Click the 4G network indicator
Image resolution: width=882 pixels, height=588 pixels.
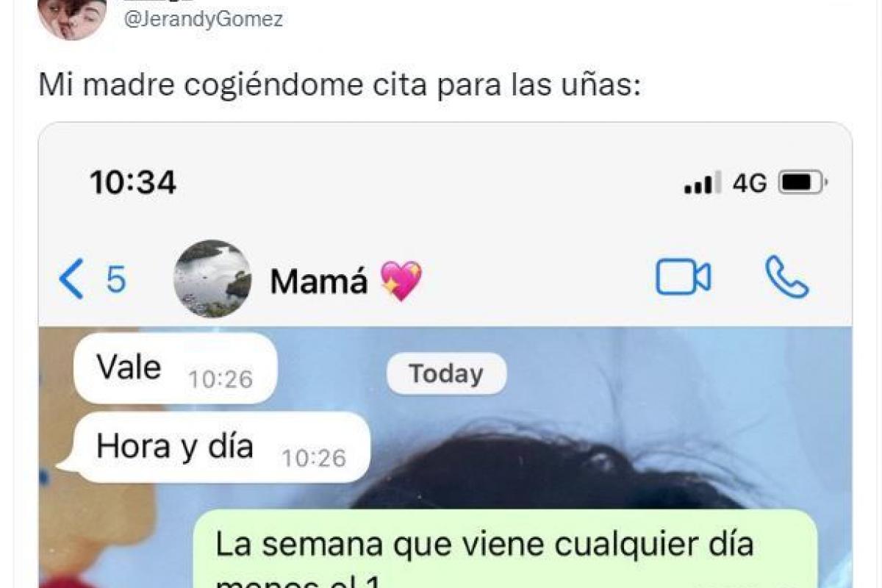[749, 183]
